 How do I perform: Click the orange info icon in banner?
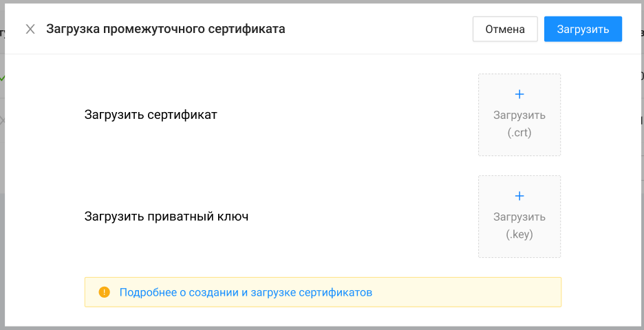coord(104,292)
